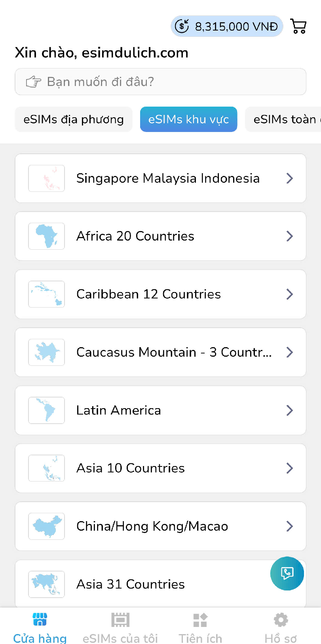Screen dimensions: 321x644
Task: Select the eSIMs khu vực tab
Action: point(188,119)
